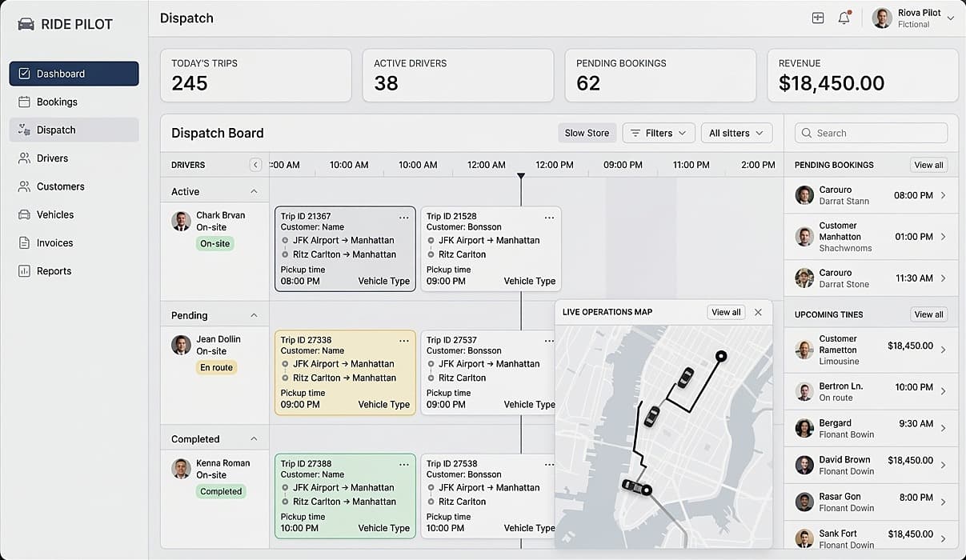Open options menu on Trip ID 21528

tap(549, 217)
